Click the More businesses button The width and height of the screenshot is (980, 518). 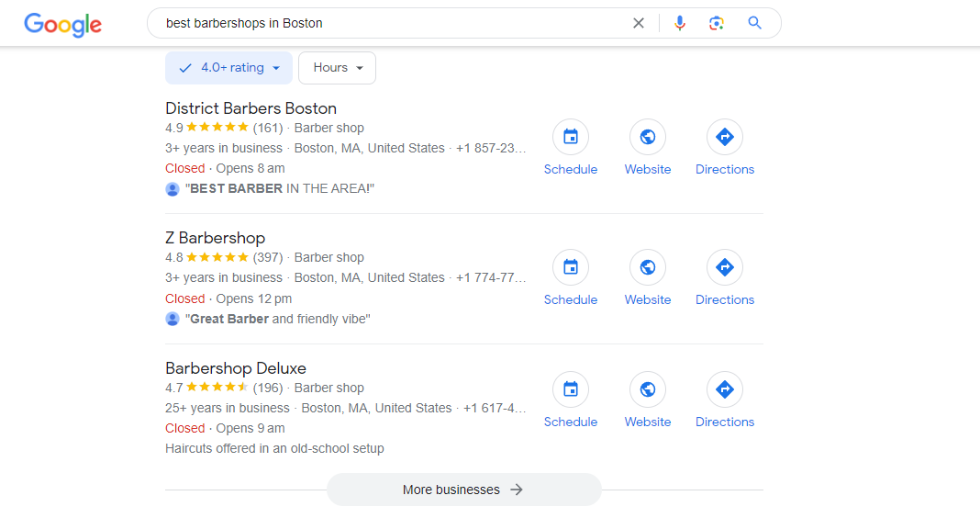tap(463, 490)
